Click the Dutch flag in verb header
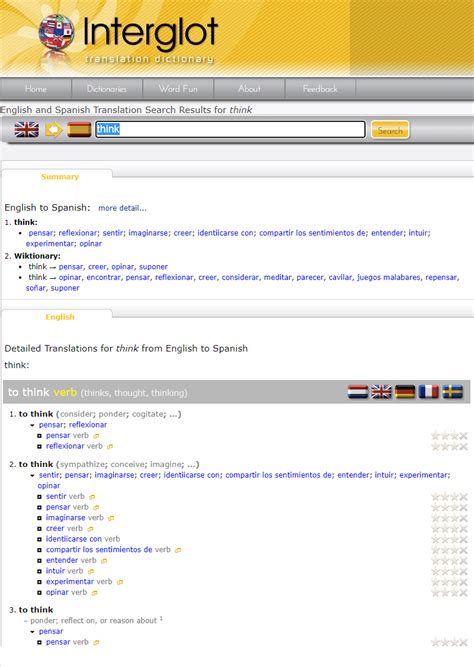This screenshot has width=474, height=667. [x=357, y=392]
